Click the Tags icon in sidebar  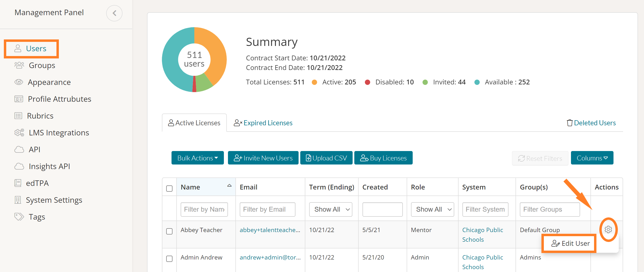click(19, 217)
